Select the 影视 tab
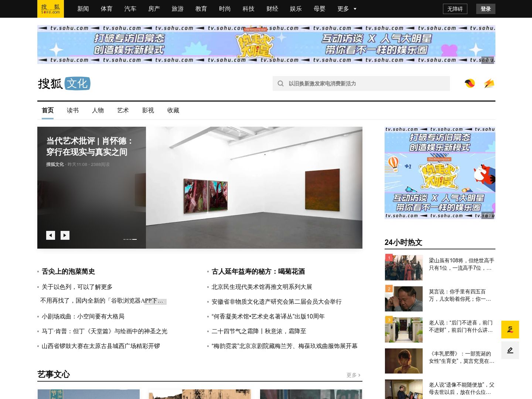Viewport: 532px width, 399px height. pos(148,110)
